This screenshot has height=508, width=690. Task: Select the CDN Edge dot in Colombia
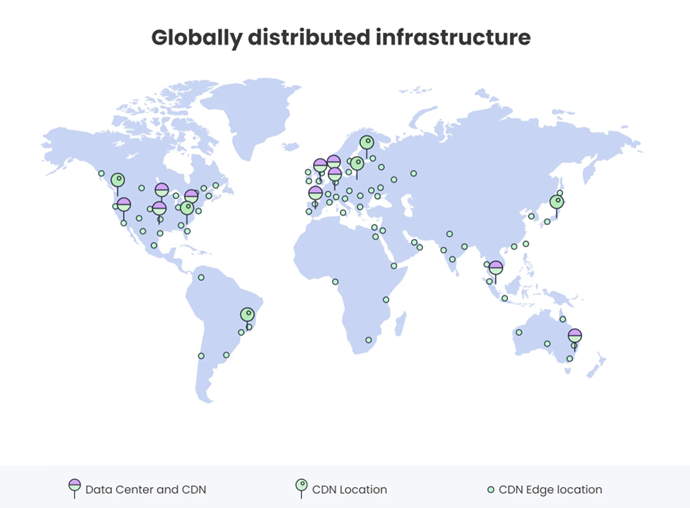(201, 278)
